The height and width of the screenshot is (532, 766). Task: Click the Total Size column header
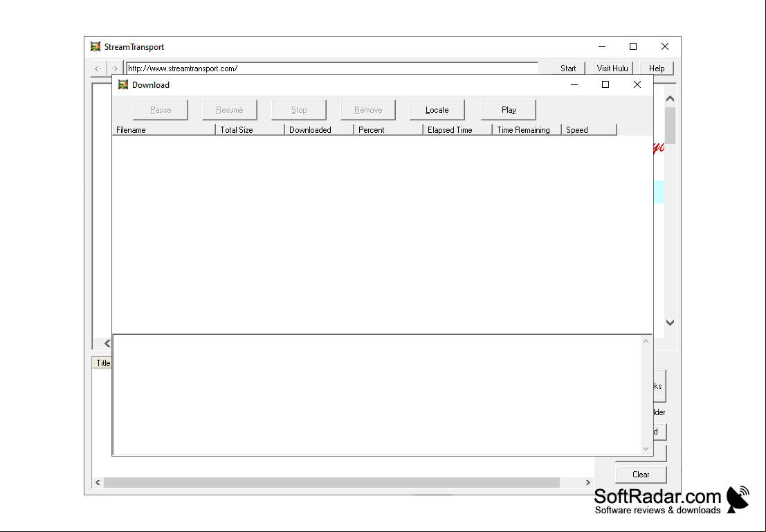250,130
